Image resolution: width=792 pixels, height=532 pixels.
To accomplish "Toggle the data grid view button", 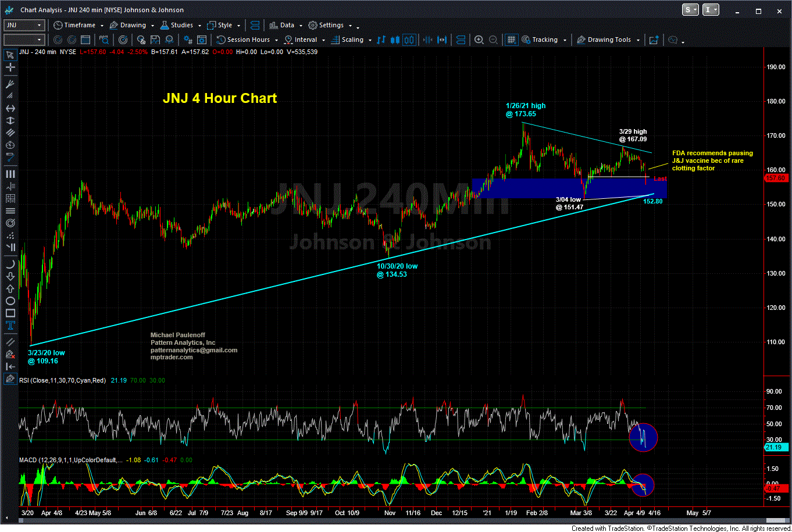I will click(511, 40).
